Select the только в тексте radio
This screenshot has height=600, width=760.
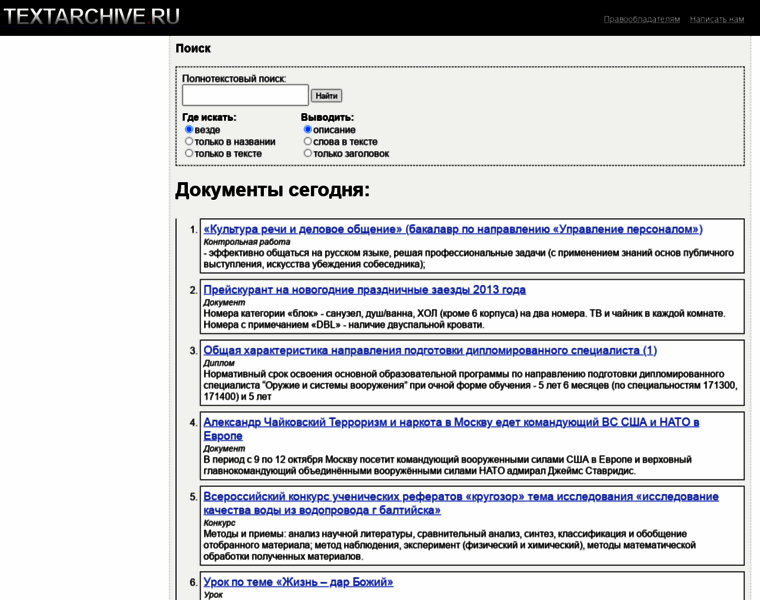(x=189, y=153)
